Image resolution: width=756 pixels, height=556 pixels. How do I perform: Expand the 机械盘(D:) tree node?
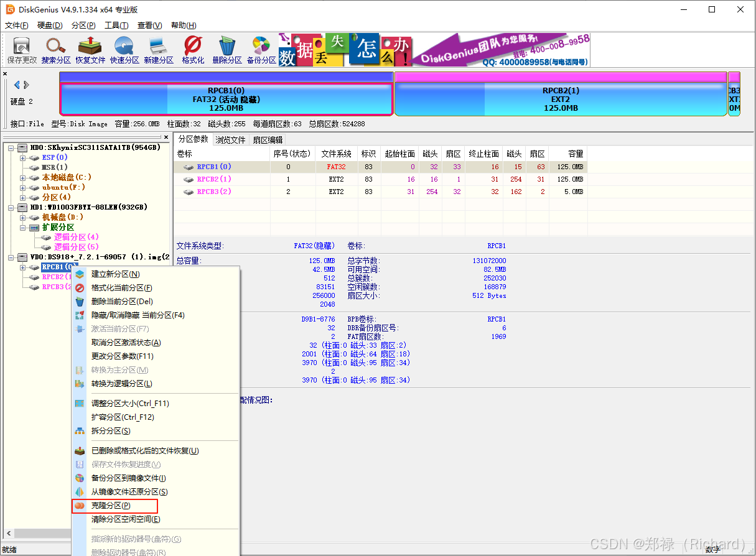23,217
